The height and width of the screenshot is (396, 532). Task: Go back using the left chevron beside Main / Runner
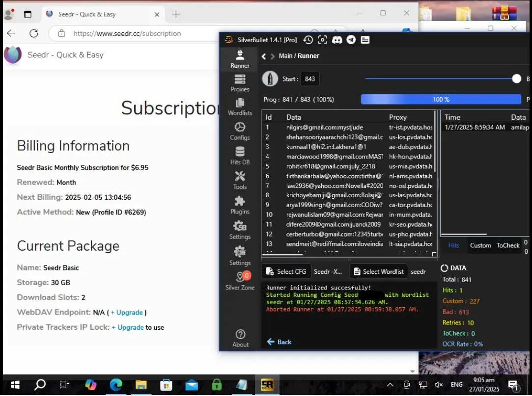264,56
